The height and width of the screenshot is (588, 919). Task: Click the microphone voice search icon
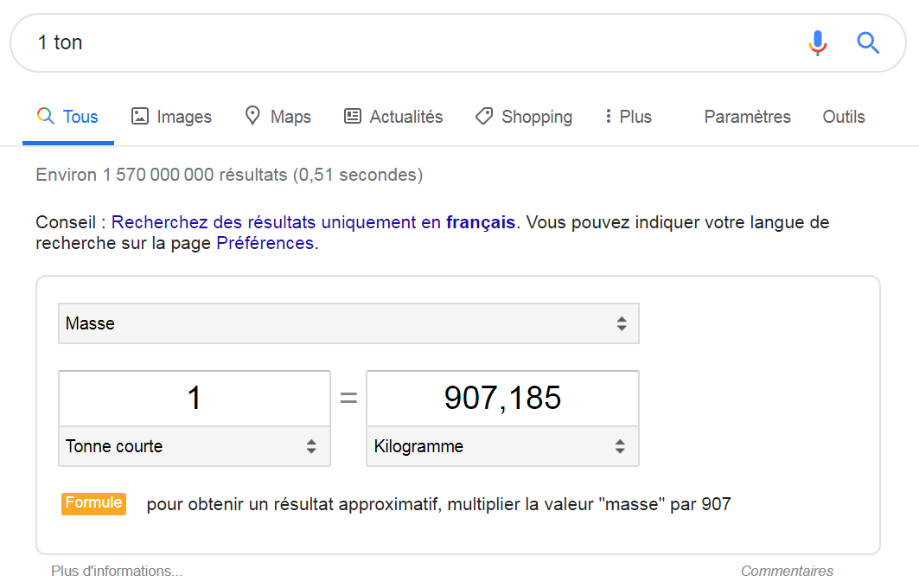[818, 42]
